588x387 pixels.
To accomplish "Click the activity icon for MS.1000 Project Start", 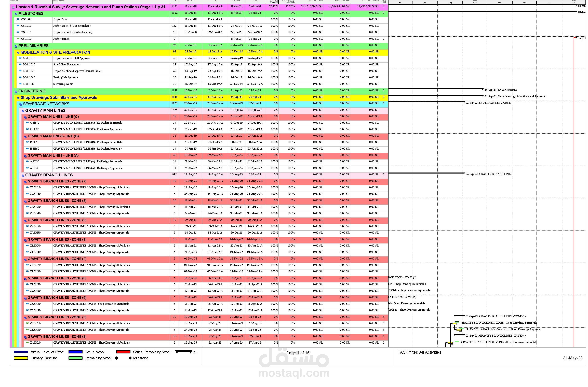I will coord(18,19).
